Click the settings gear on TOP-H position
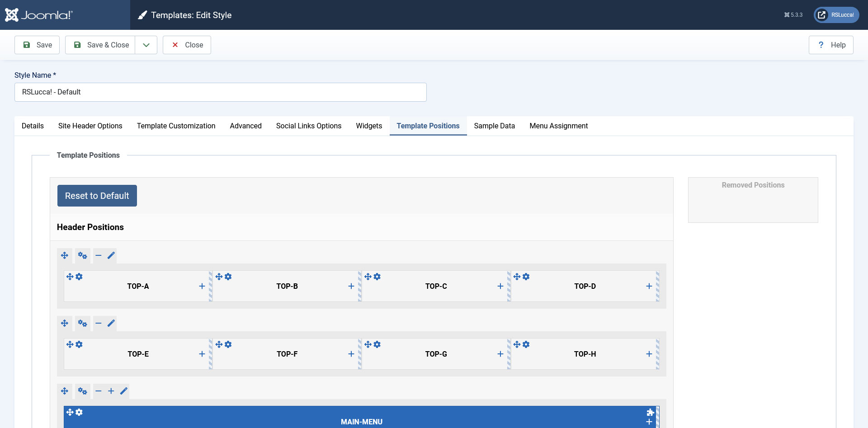Image resolution: width=868 pixels, height=428 pixels. 526,344
